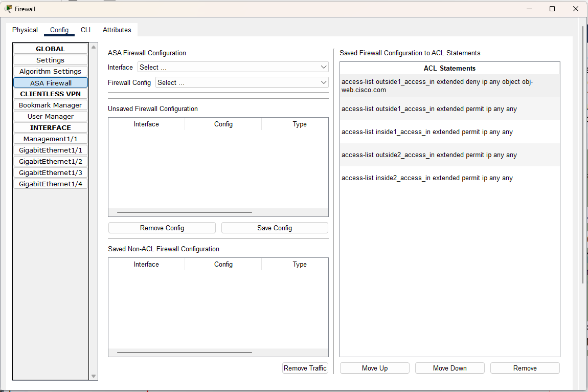
Task: Open the Bookmark Manager under CLIENTLESS VPN
Action: (50, 105)
